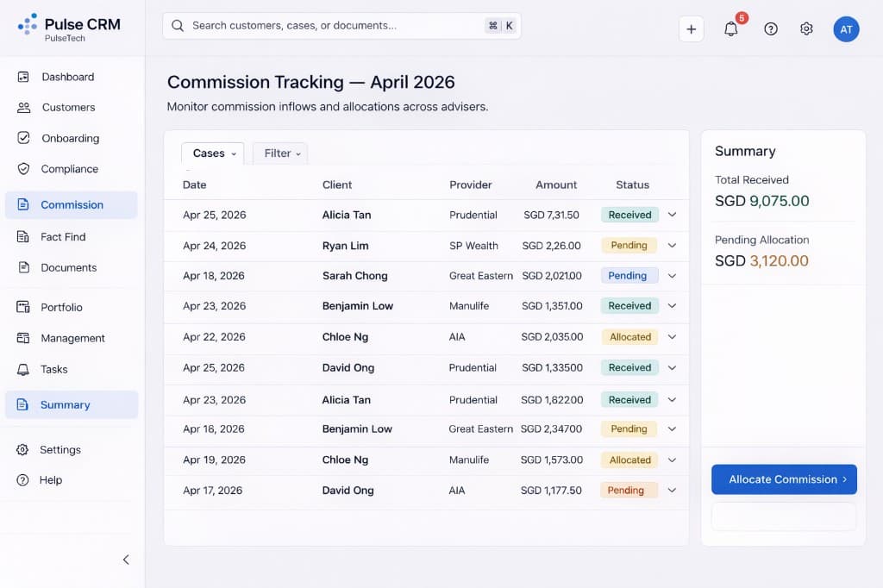Check notifications with the bell icon
The width and height of the screenshot is (883, 588).
tap(730, 28)
